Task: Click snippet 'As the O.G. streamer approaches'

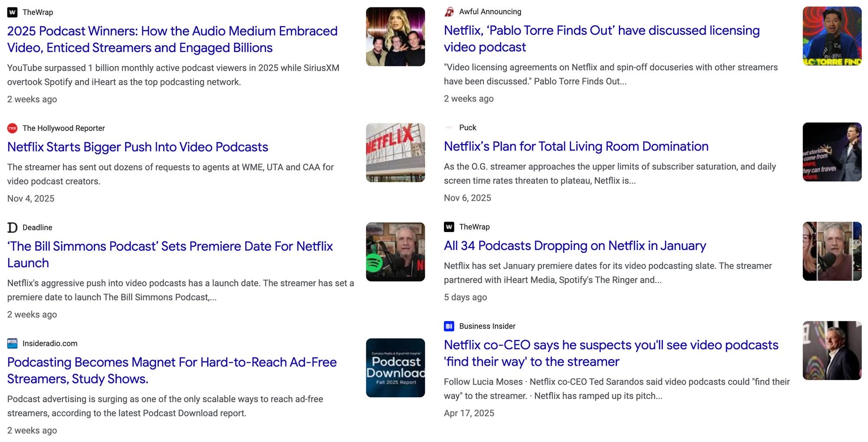Action: tap(610, 174)
